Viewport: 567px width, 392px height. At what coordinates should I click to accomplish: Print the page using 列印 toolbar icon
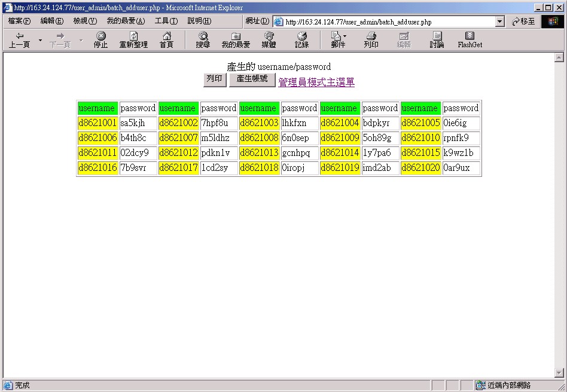click(371, 40)
